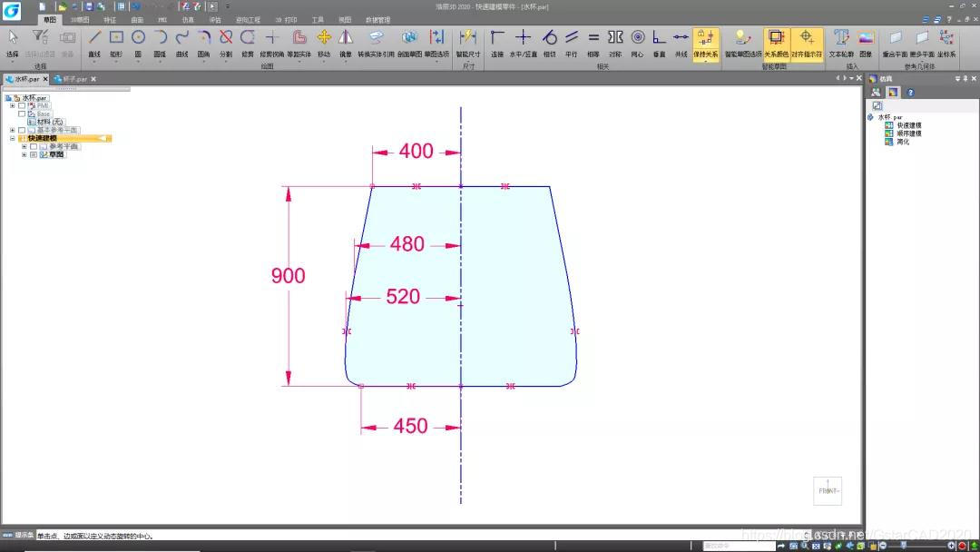This screenshot has height=552, width=980.
Task: Click the FRONT view orientation cube
Action: pyautogui.click(x=828, y=491)
